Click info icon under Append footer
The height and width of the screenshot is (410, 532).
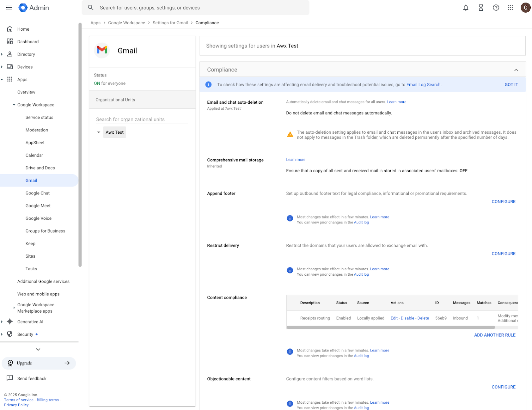point(290,218)
